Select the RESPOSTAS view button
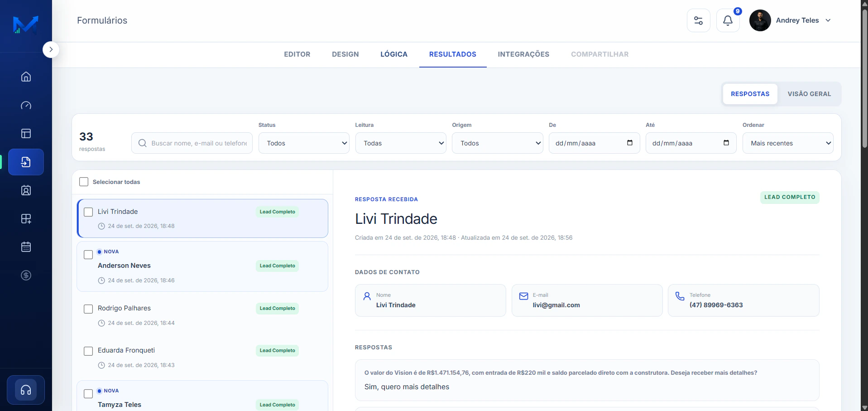This screenshot has height=411, width=868. tap(750, 94)
